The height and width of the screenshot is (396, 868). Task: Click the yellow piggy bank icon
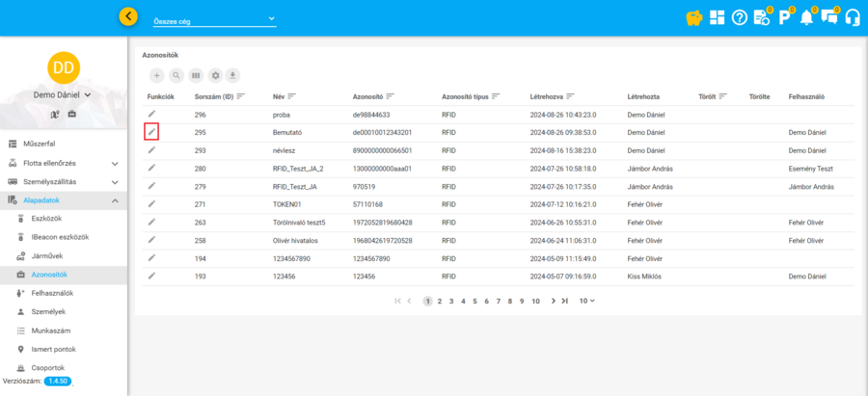tap(692, 17)
